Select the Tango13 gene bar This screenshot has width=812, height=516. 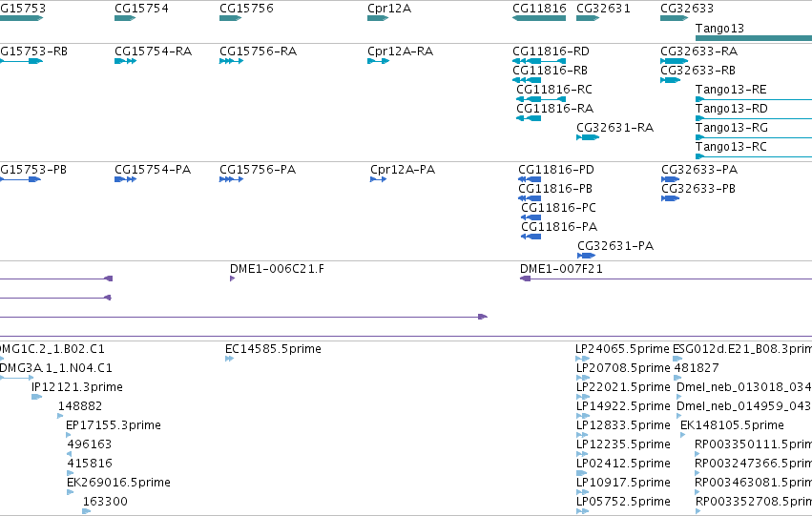click(x=754, y=38)
